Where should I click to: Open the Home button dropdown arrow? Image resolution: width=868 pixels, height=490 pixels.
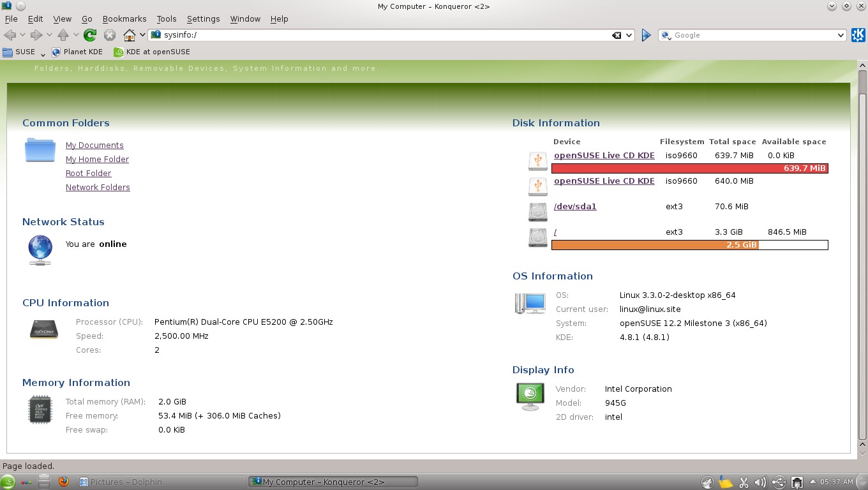coord(142,35)
